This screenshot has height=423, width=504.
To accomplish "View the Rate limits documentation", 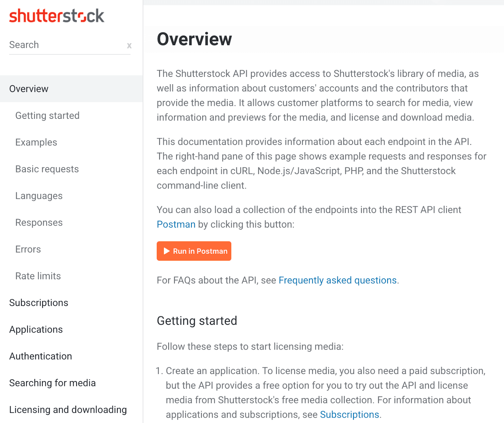I will coord(37,276).
